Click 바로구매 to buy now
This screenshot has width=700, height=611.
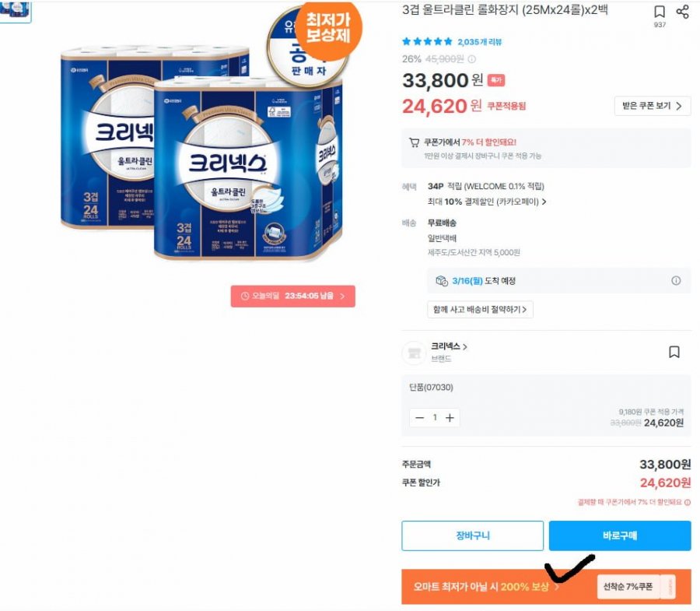(620, 536)
